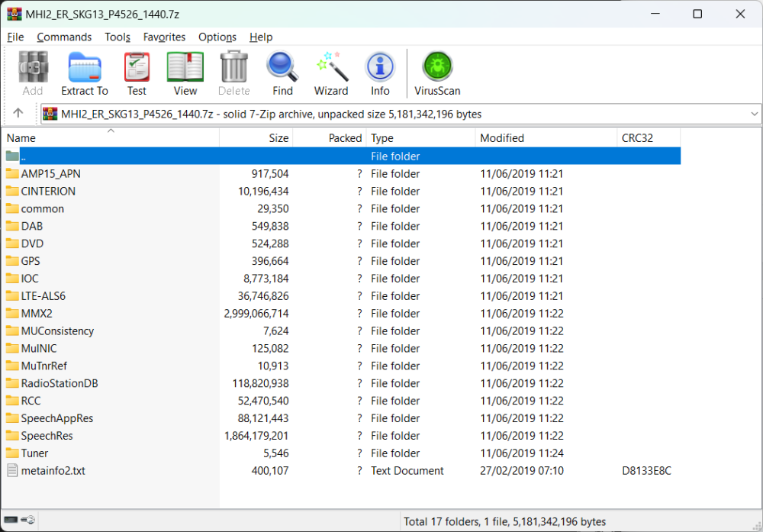This screenshot has width=763, height=532.
Task: Click the Delete trash can icon
Action: [234, 67]
